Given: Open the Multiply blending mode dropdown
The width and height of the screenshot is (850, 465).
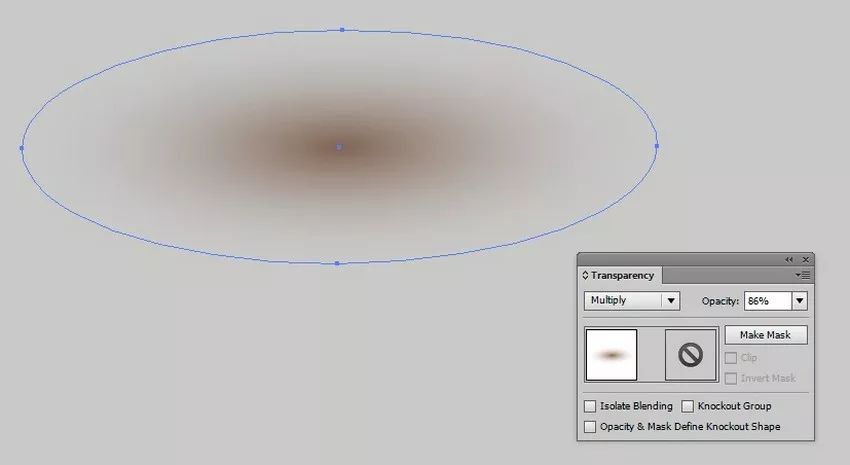Looking at the screenshot, I should coord(632,300).
